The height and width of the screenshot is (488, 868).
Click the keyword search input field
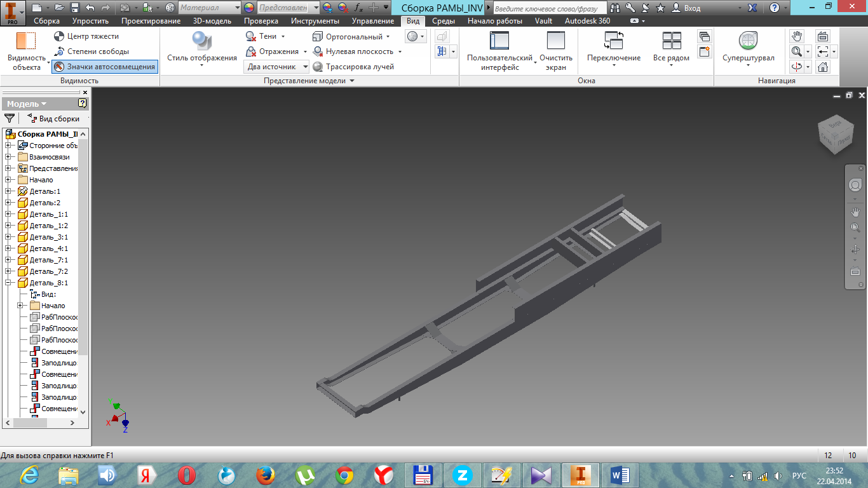[x=549, y=8]
